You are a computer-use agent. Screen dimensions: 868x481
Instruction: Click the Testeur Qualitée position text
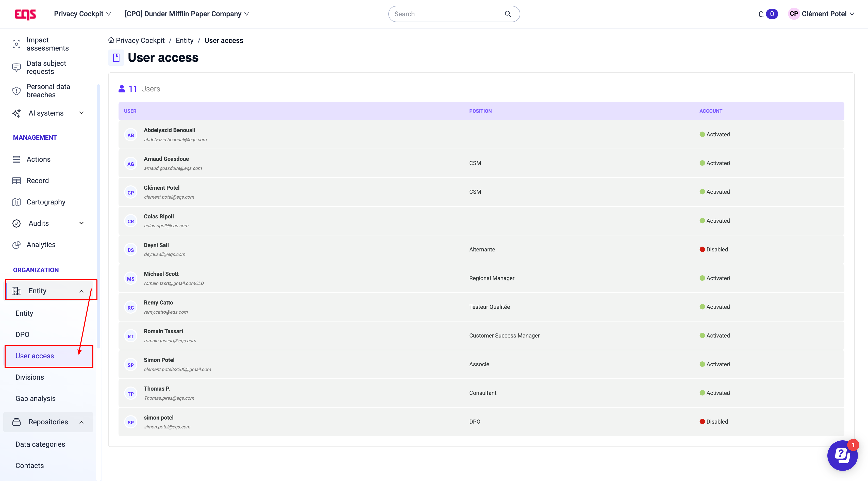[x=489, y=307]
